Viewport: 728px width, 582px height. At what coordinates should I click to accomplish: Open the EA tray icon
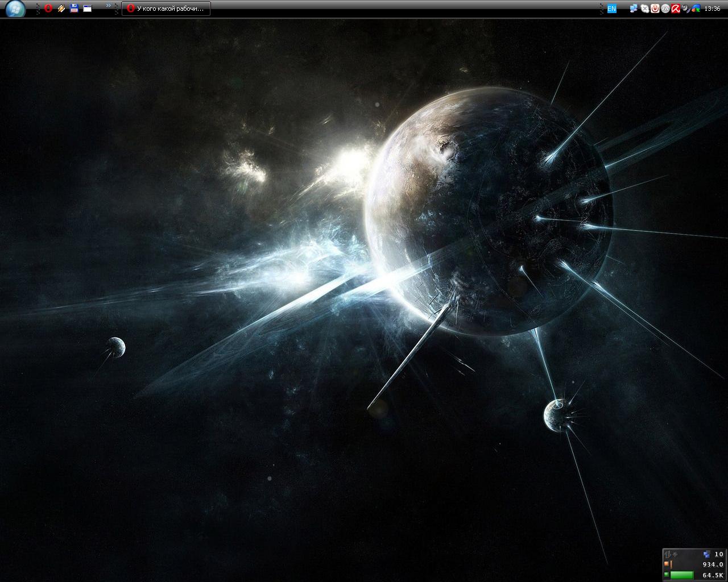pos(665,9)
